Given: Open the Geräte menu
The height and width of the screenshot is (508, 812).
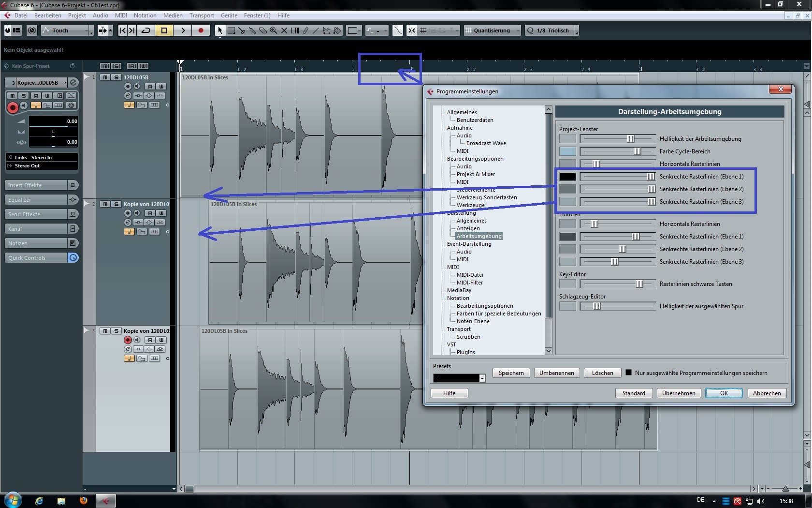Looking at the screenshot, I should pyautogui.click(x=229, y=15).
